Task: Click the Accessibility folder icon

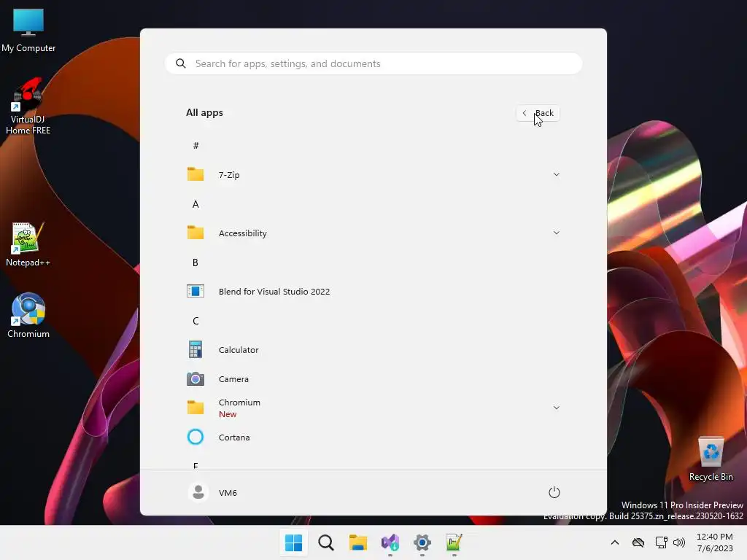Action: pos(196,233)
